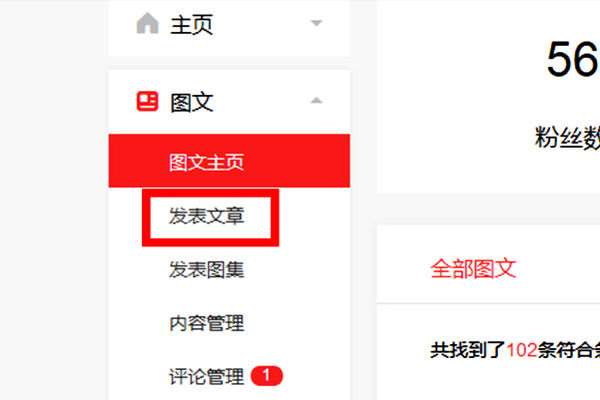Screen dimensions: 600x400
Task: Click the 主页 text label
Action: point(192,24)
